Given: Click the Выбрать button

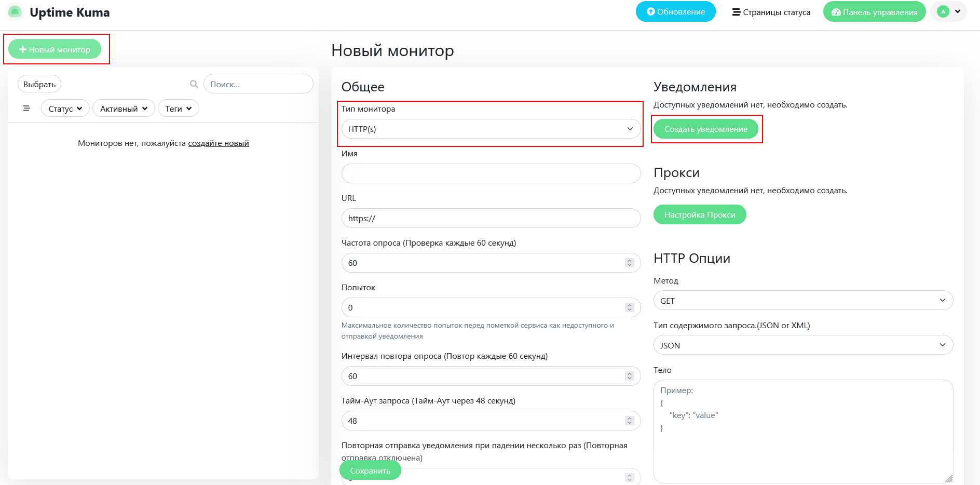Looking at the screenshot, I should [39, 84].
